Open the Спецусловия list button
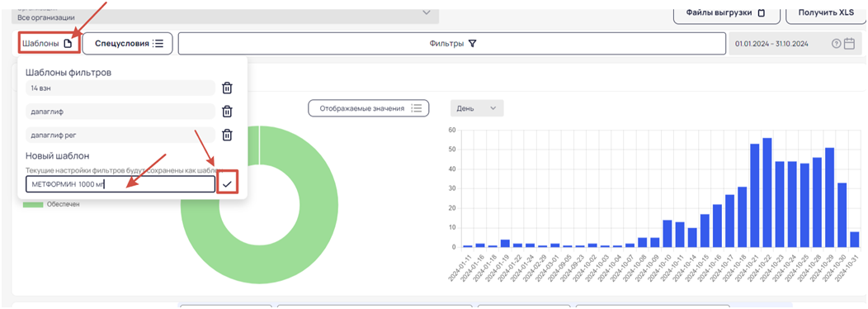The width and height of the screenshot is (868, 309). (128, 43)
